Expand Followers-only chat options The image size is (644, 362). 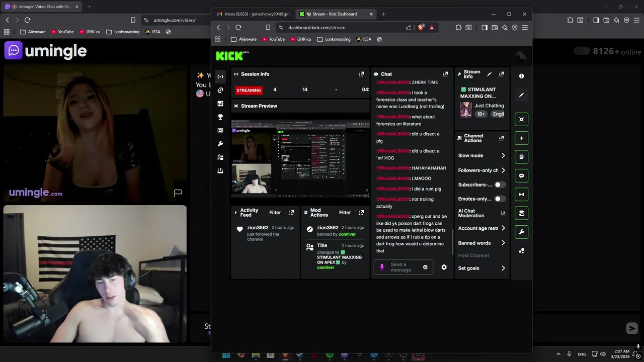point(482,170)
